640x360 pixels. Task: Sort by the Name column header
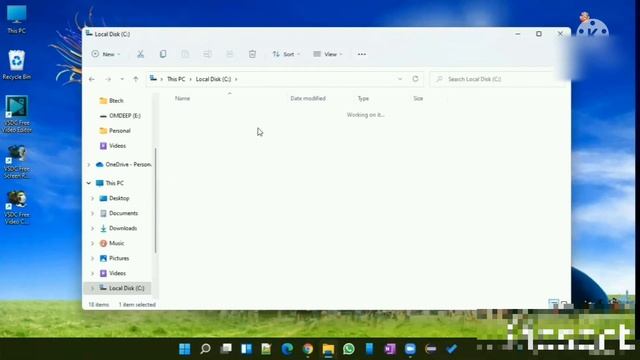pyautogui.click(x=182, y=98)
